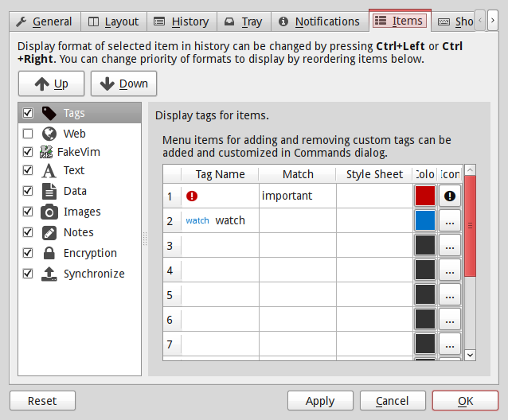
Task: Click the Match cell containing 'important'
Action: point(297,196)
